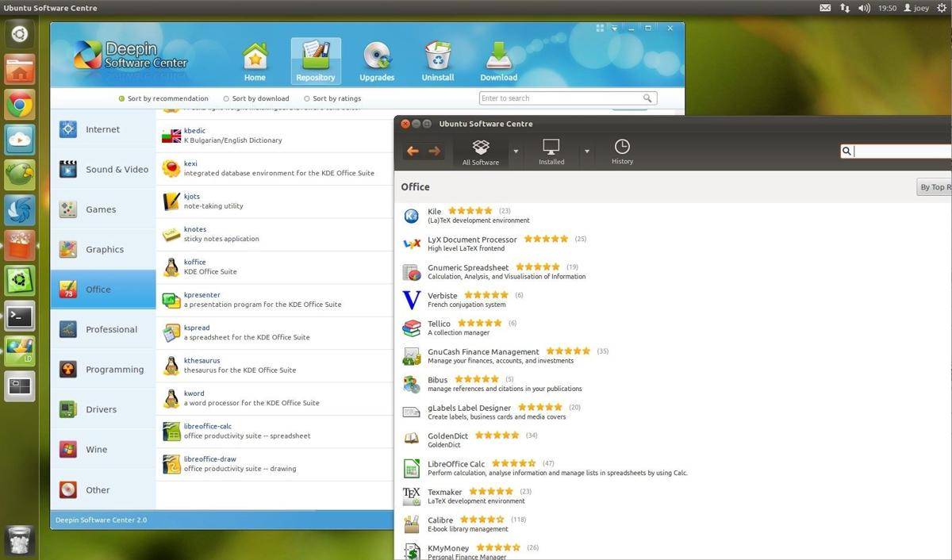Open Home in Deepin Software Center
Screen dimensions: 952x560
(255, 62)
